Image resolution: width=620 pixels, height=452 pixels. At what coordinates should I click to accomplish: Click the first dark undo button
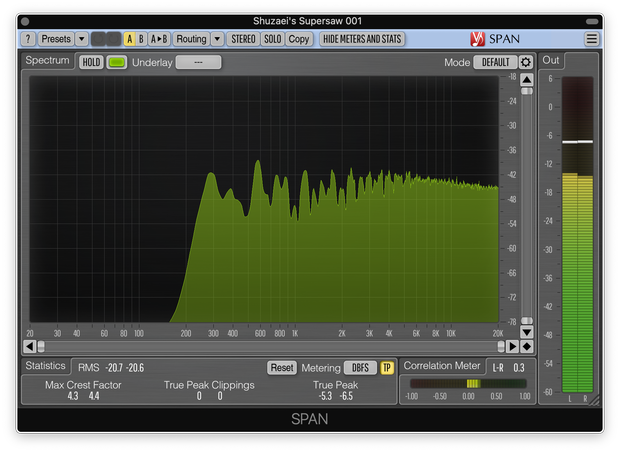point(98,39)
